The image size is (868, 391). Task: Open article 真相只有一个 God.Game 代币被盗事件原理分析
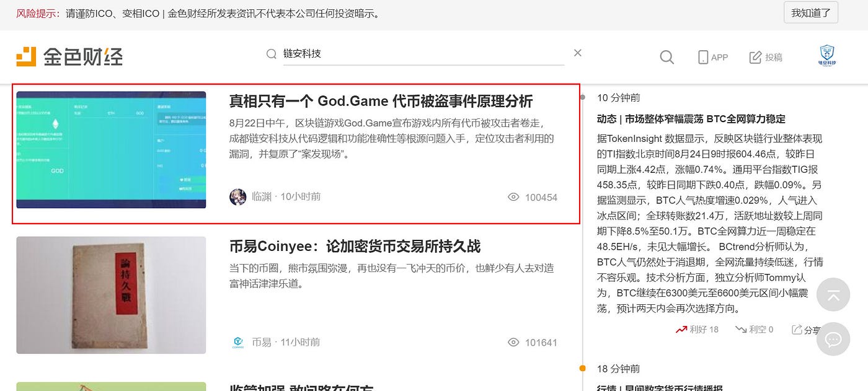coord(381,101)
